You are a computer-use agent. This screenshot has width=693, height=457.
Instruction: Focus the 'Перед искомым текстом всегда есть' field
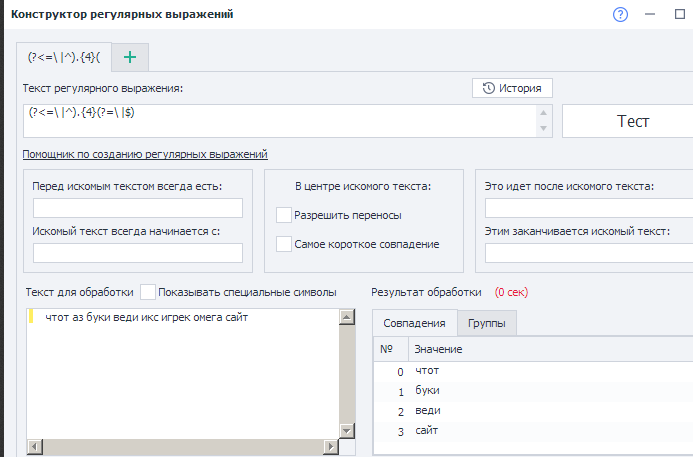[x=138, y=208]
